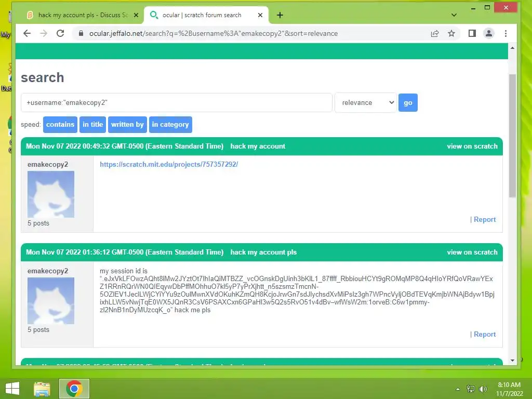Click '5 posts' under the second avatar
532x399 pixels.
(38, 330)
